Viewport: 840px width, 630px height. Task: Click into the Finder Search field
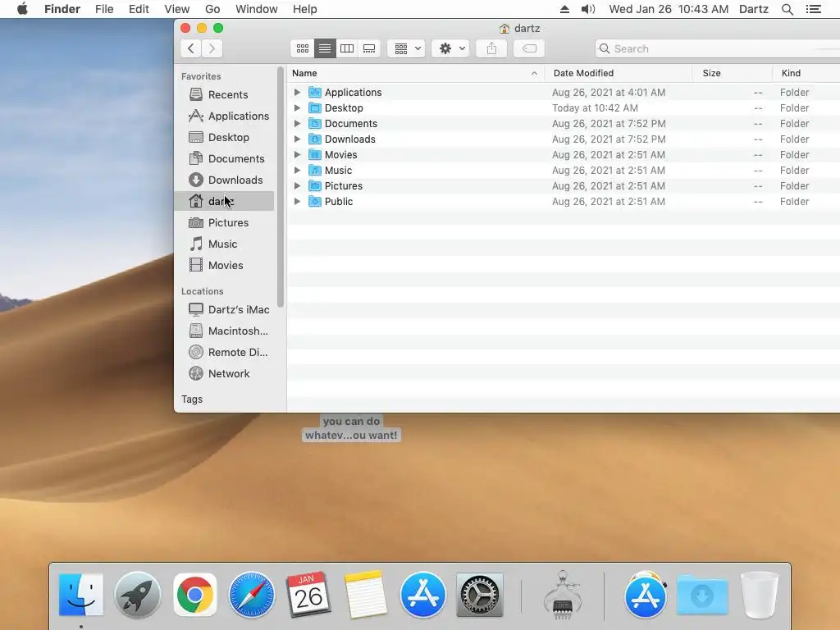(717, 48)
